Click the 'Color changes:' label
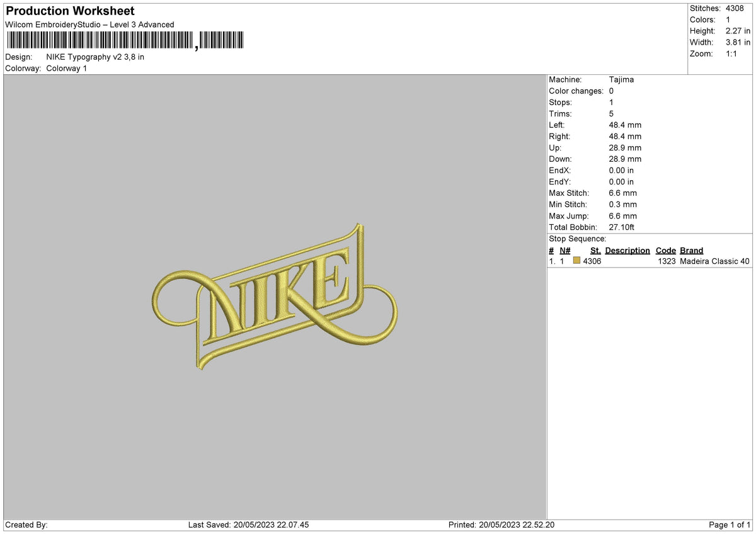Image resolution: width=756 pixels, height=534 pixels. tap(576, 91)
